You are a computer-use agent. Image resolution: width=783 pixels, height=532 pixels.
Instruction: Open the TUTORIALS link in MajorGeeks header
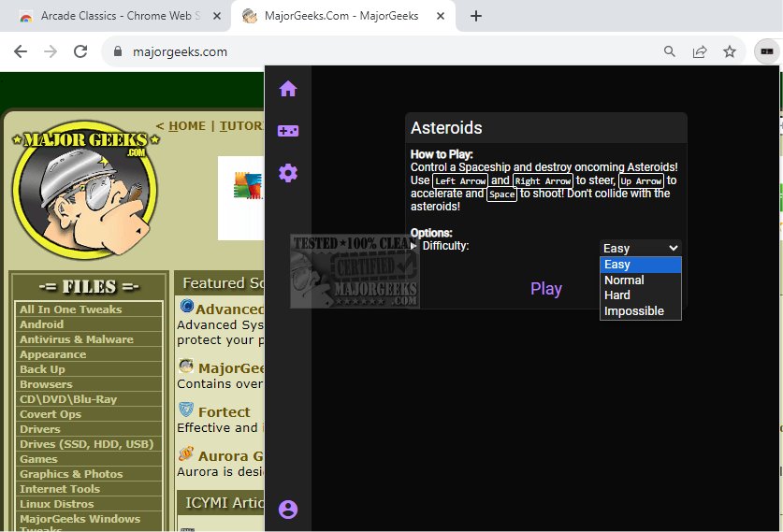241,126
